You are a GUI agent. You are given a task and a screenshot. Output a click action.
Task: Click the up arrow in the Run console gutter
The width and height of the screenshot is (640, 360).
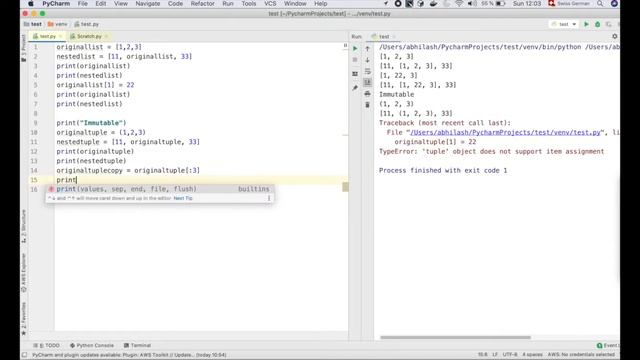pos(367,49)
